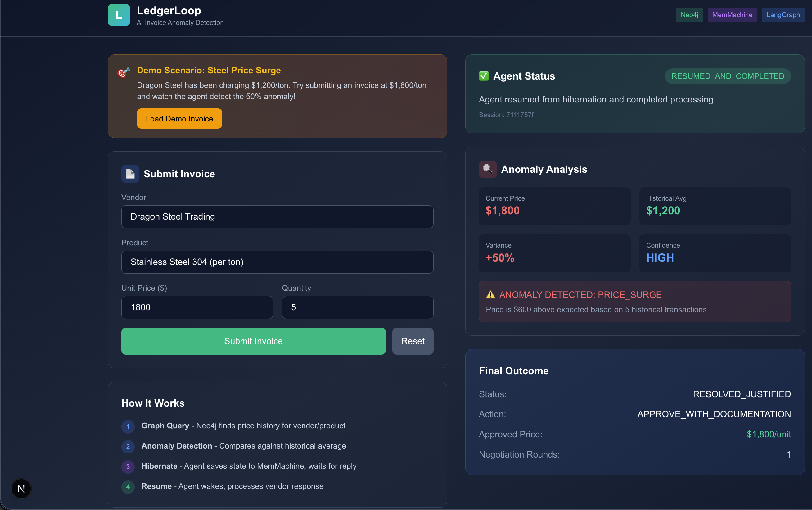Viewport: 812px width, 510px height.
Task: Select the Neo4j tag in header
Action: pos(689,15)
